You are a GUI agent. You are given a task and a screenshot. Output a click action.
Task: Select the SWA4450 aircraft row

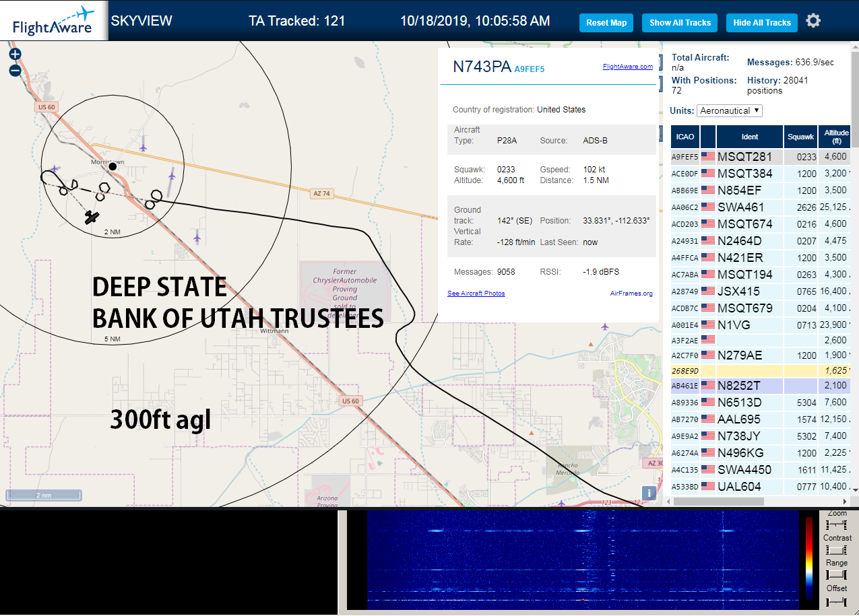point(760,469)
